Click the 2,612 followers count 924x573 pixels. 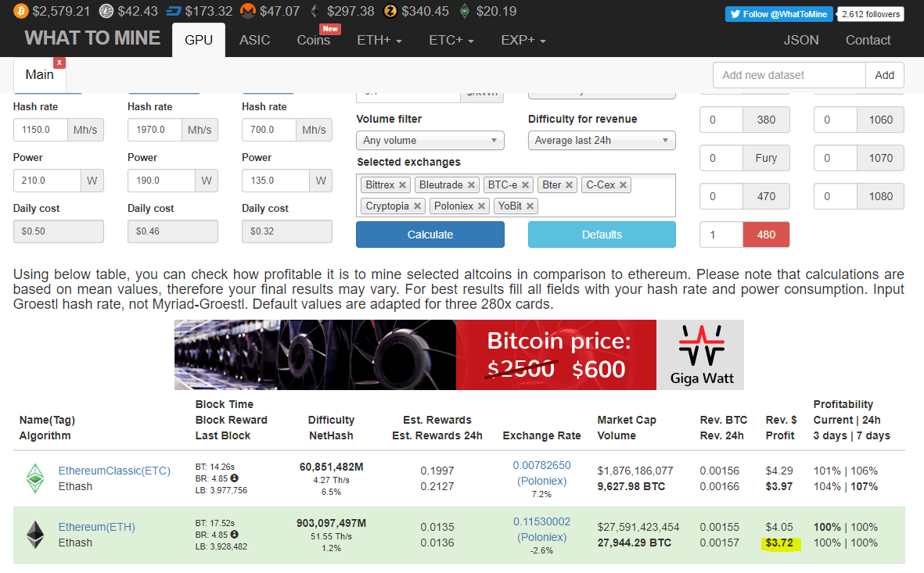click(x=870, y=14)
